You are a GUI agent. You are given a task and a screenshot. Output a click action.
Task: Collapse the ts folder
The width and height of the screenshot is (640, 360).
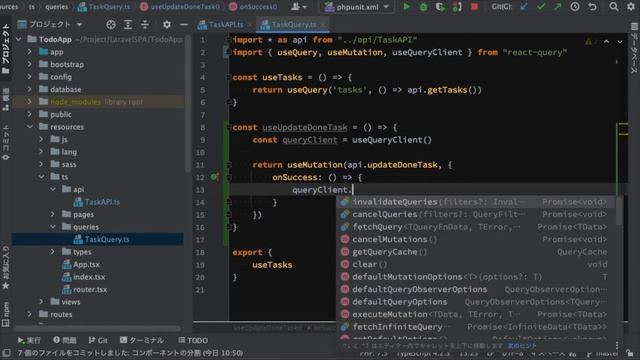coord(41,177)
